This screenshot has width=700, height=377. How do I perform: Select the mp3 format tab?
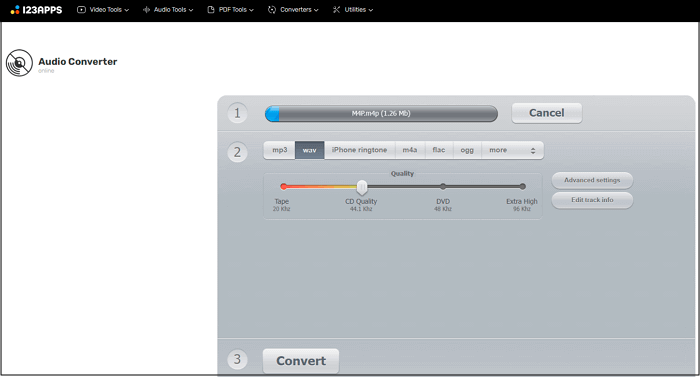click(279, 150)
